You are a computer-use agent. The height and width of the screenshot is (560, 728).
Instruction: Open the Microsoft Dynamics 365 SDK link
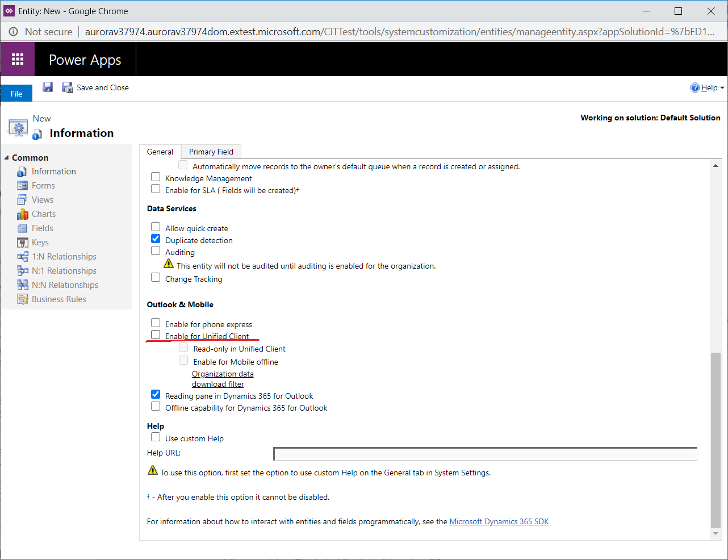pyautogui.click(x=499, y=521)
